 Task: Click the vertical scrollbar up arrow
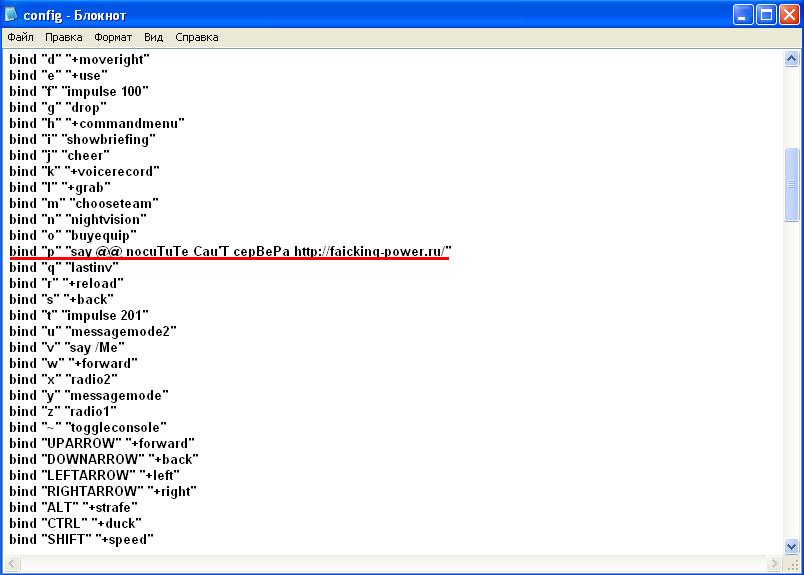(x=792, y=59)
